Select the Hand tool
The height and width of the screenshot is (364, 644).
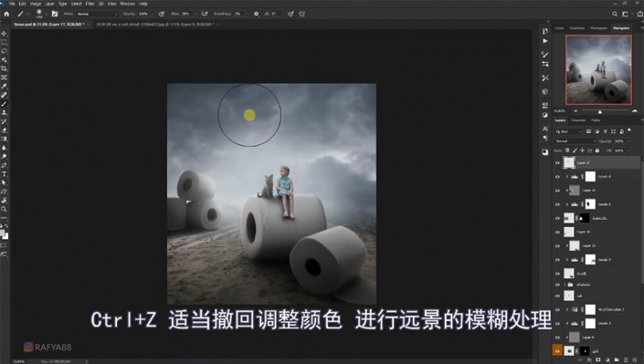point(4,201)
